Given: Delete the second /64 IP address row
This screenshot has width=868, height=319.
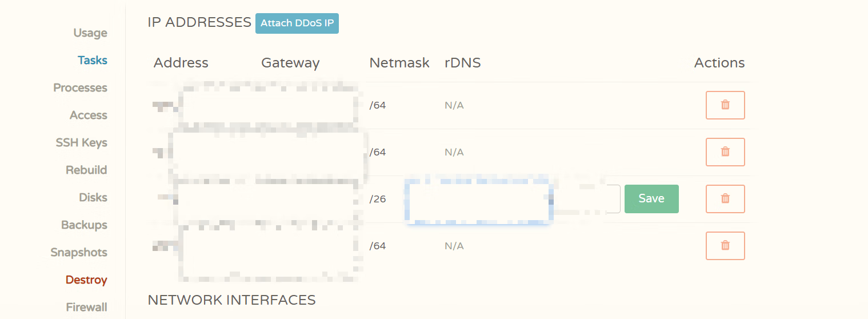Looking at the screenshot, I should coord(725,152).
